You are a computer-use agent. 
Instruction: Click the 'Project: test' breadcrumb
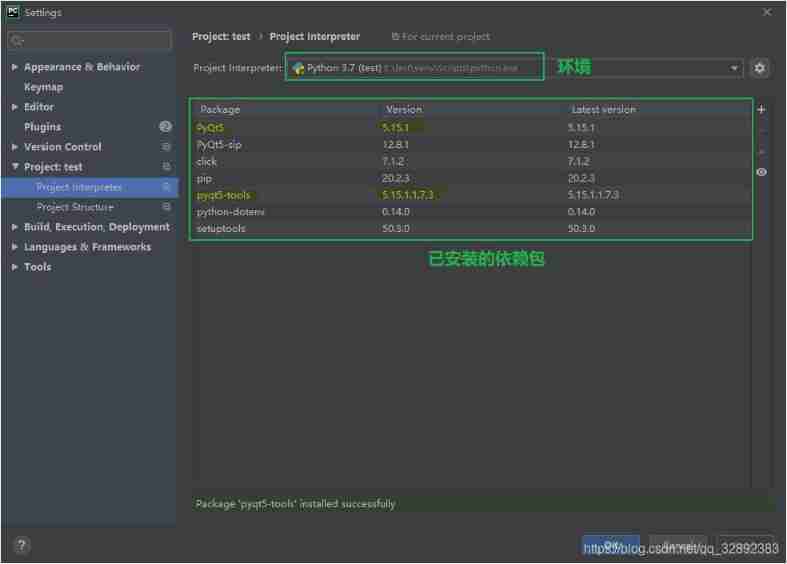tap(221, 37)
